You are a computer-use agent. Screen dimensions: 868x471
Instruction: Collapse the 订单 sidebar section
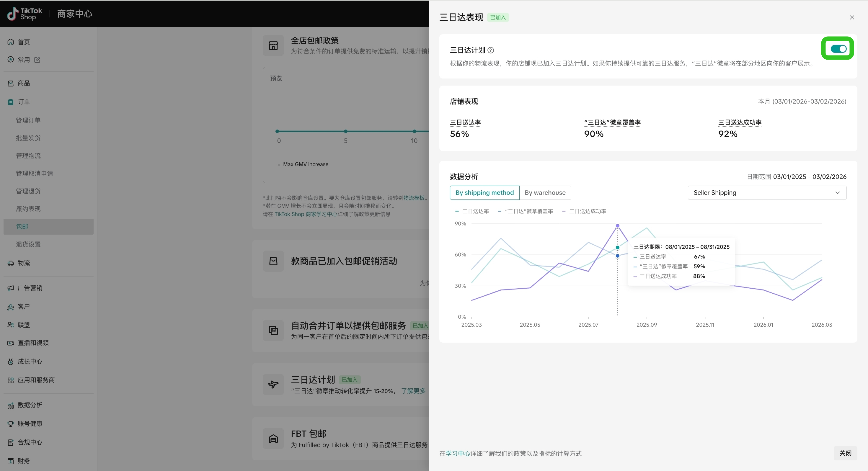coord(24,102)
